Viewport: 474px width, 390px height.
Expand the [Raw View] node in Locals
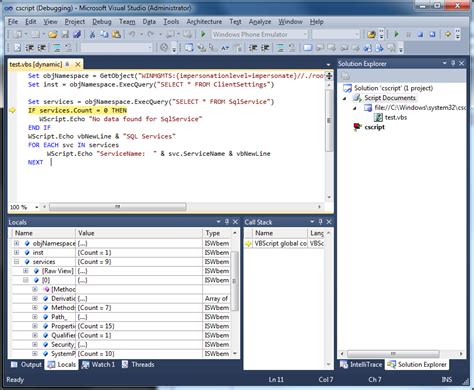(26, 271)
